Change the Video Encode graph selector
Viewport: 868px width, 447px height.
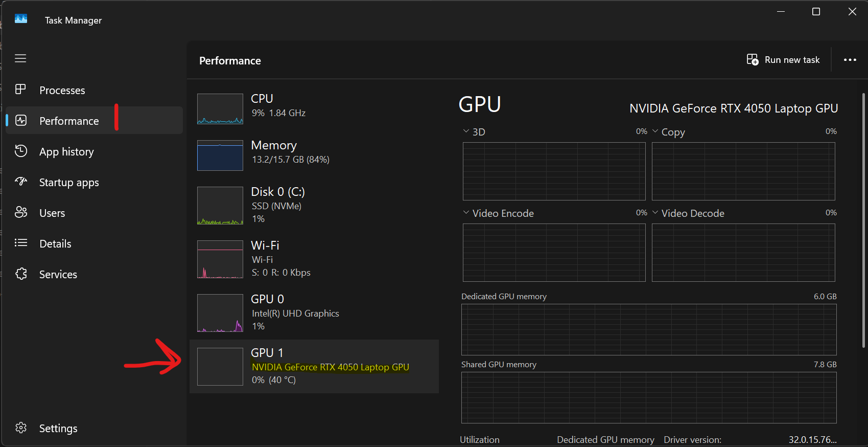[x=466, y=213]
